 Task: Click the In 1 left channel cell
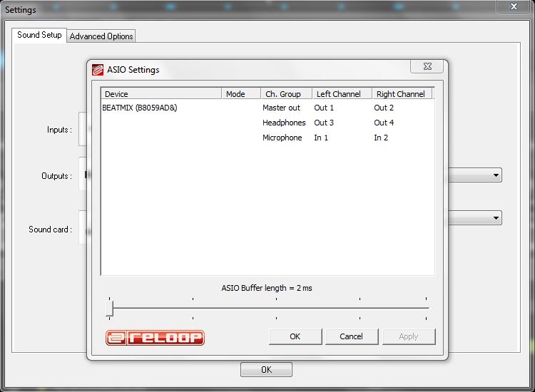(x=321, y=138)
